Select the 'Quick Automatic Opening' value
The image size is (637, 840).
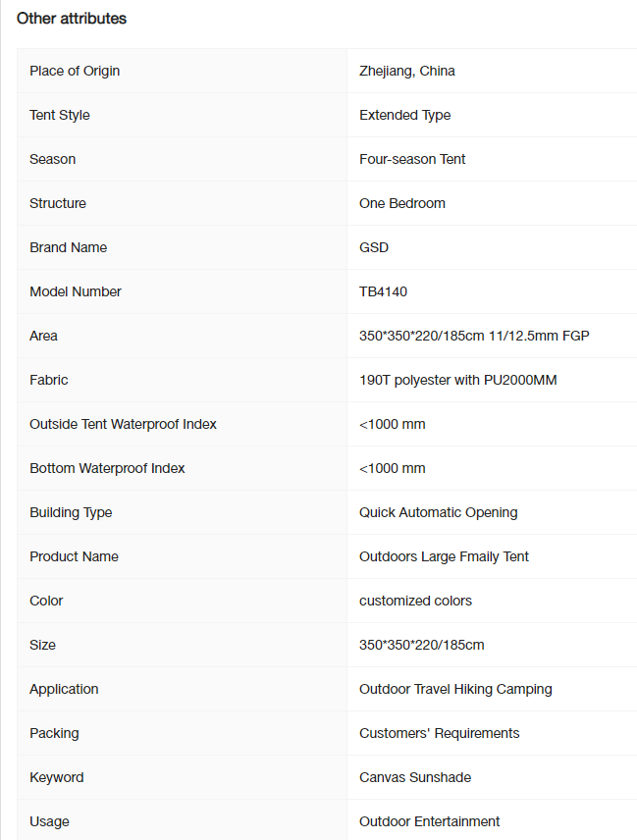[x=438, y=512]
